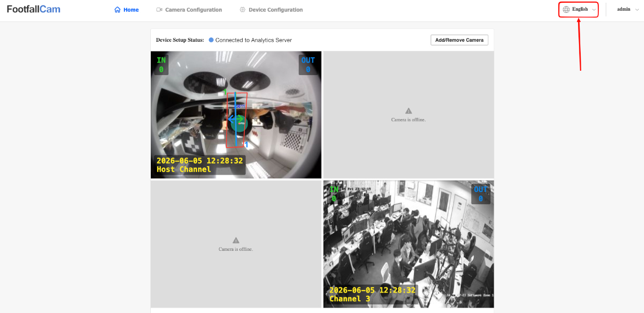Click the offline warning triangle in top-right feed
Viewport: 644px width, 313px height.
click(x=408, y=111)
